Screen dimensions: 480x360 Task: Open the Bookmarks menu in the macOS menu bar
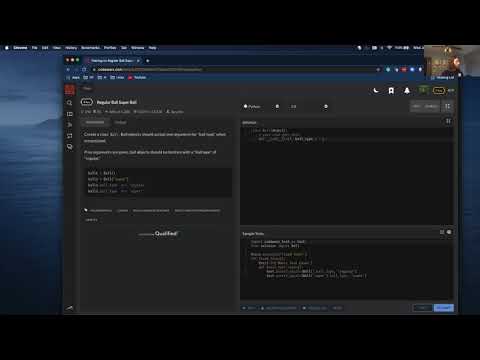click(90, 48)
